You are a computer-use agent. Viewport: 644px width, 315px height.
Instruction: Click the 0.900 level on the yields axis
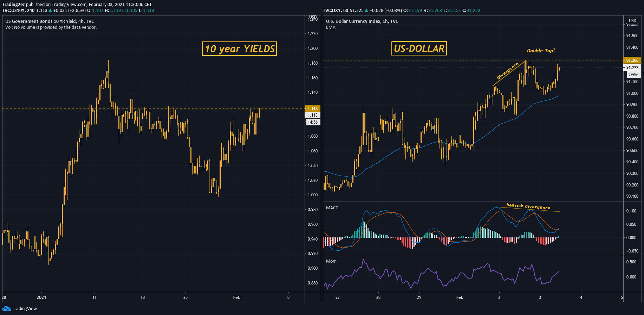pos(313,268)
